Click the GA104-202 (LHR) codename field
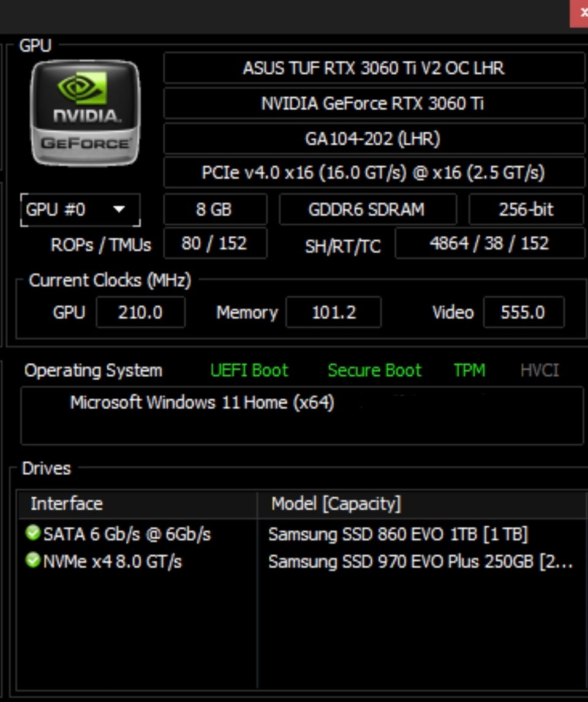The width and height of the screenshot is (588, 702). coord(374,139)
